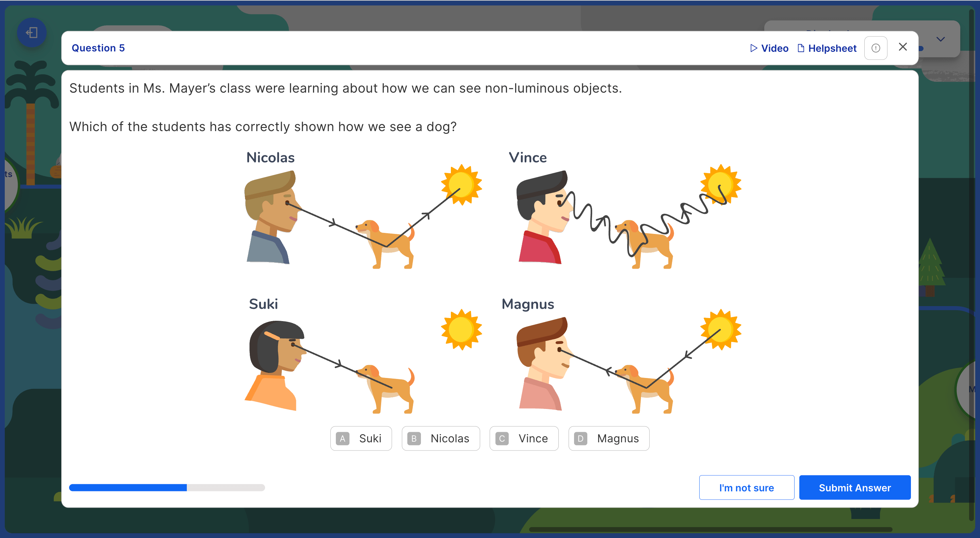Play the help Video
The height and width of the screenshot is (538, 980).
coord(769,48)
